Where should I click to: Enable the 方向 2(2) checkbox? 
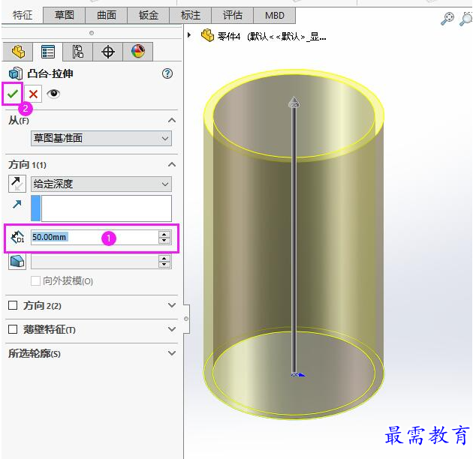click(x=13, y=305)
